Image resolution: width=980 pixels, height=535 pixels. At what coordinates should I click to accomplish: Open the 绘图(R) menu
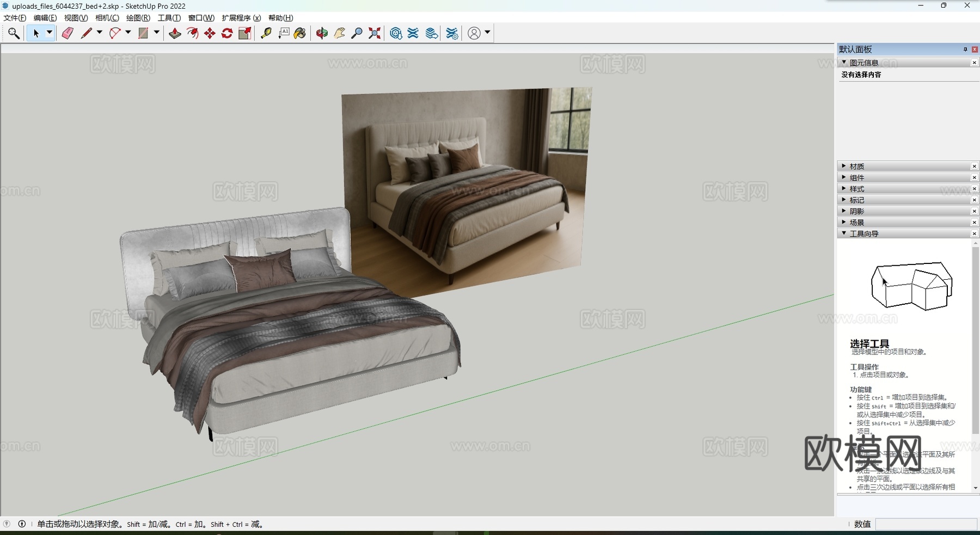pyautogui.click(x=138, y=18)
